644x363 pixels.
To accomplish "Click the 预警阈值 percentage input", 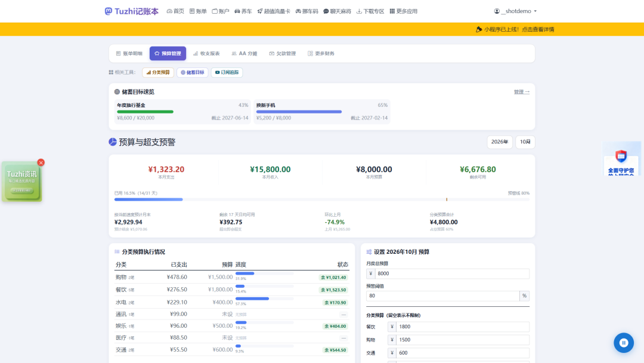I will (442, 296).
